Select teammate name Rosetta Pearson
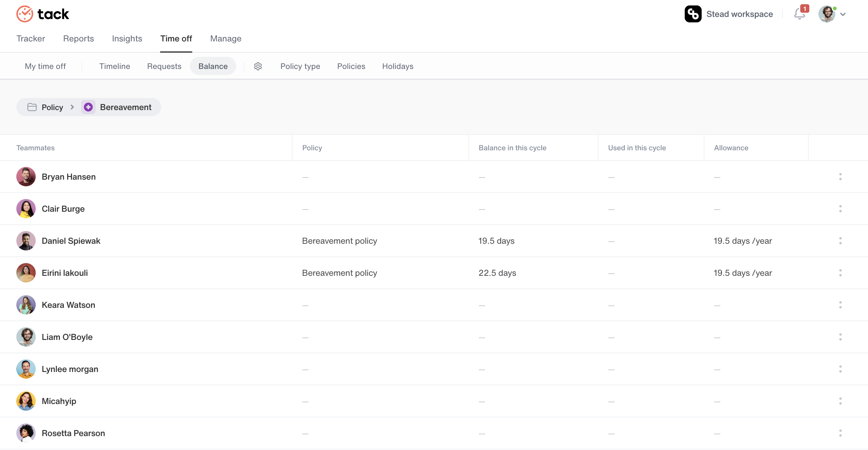This screenshot has width=868, height=450. tap(73, 433)
